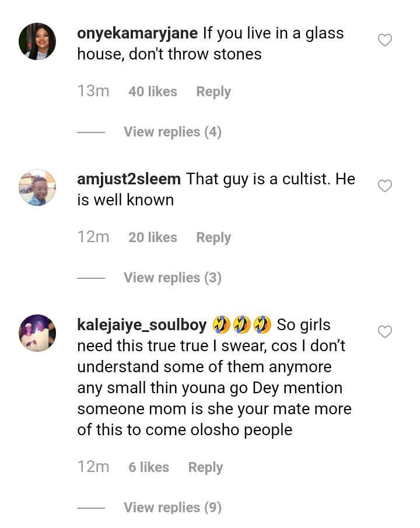Reply to amjust2sleem's cultist comment
The height and width of the screenshot is (528, 420).
pyautogui.click(x=213, y=237)
